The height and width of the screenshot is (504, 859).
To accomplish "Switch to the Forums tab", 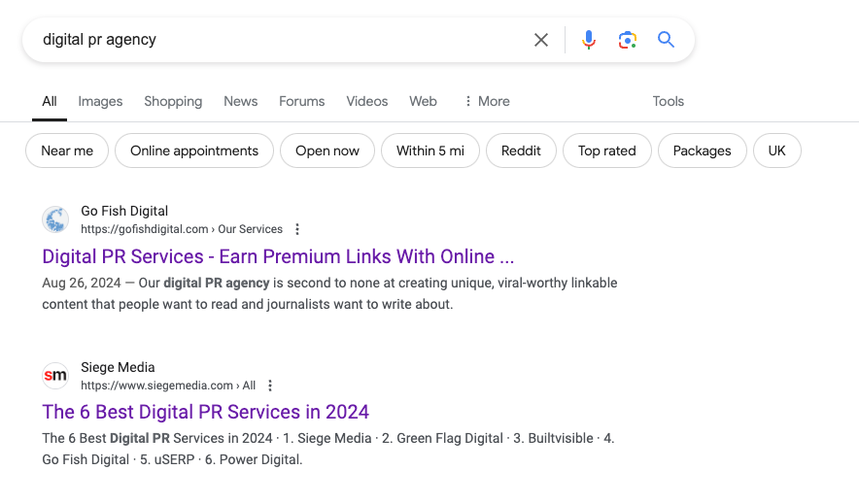I will pyautogui.click(x=302, y=102).
